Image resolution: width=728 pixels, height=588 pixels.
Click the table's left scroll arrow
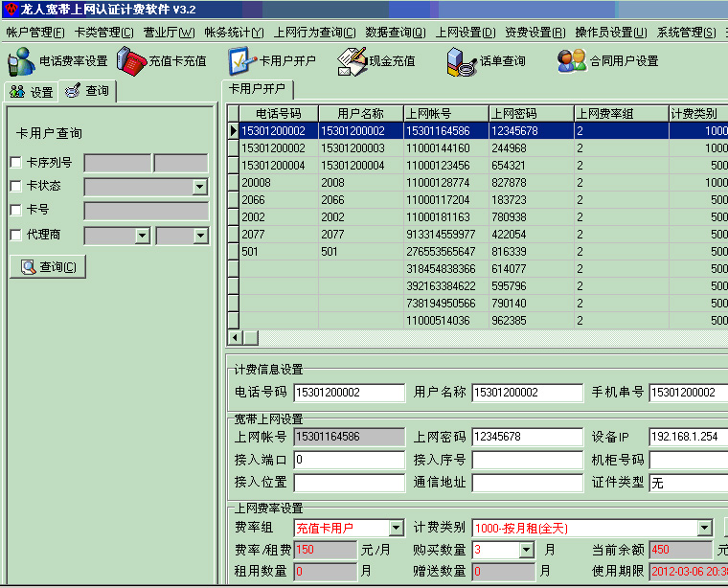(236, 338)
